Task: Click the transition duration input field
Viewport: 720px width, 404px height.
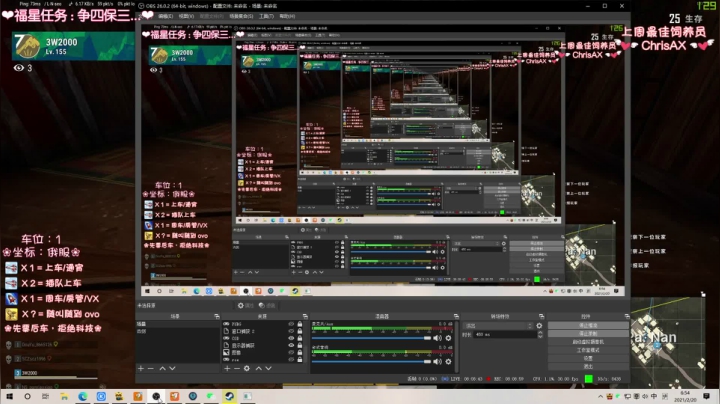Action: [504, 335]
